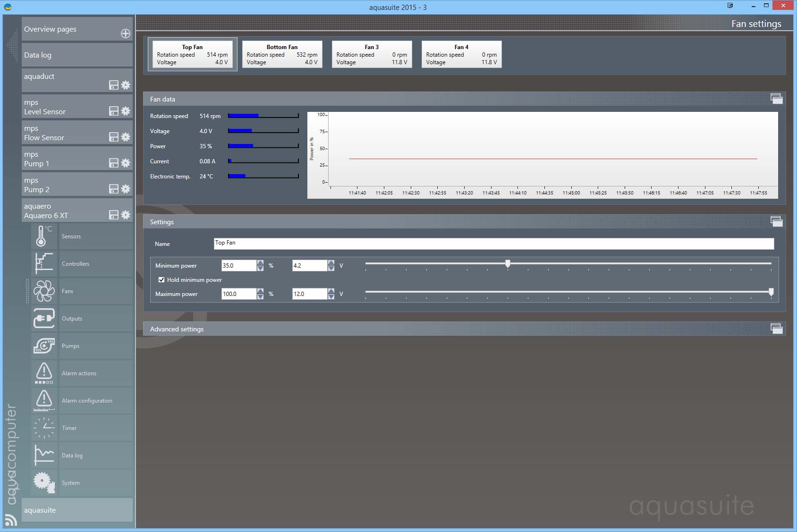Uncheck Hold minimum power checkbox
Screen dimensions: 797x532
click(161, 280)
